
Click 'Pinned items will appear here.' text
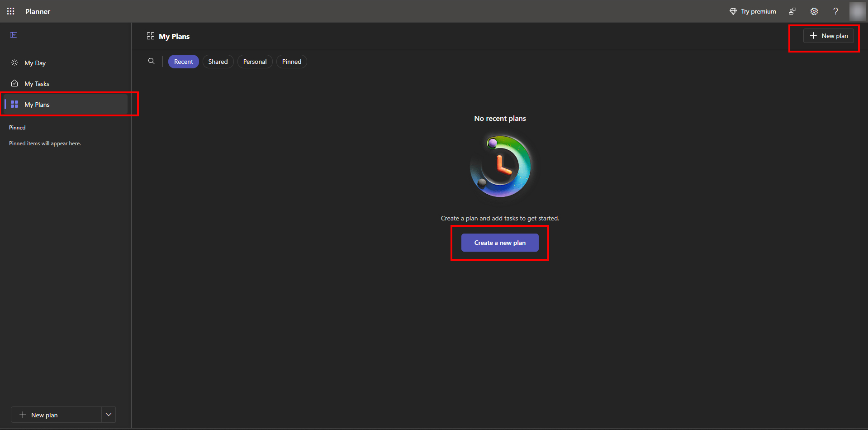point(45,143)
